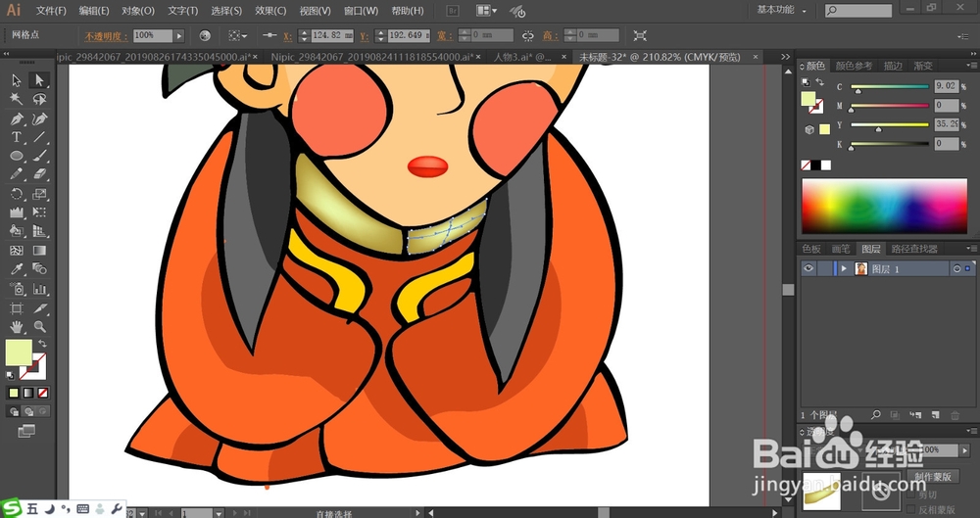Select the Type tool
Image resolution: width=980 pixels, height=518 pixels.
(x=17, y=137)
